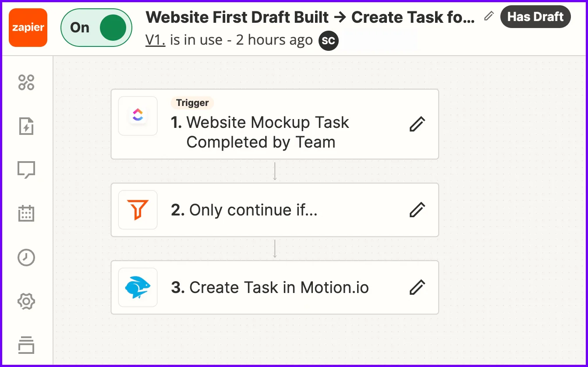Open Zap settings via gear icon
Image resolution: width=588 pixels, height=367 pixels.
(26, 301)
